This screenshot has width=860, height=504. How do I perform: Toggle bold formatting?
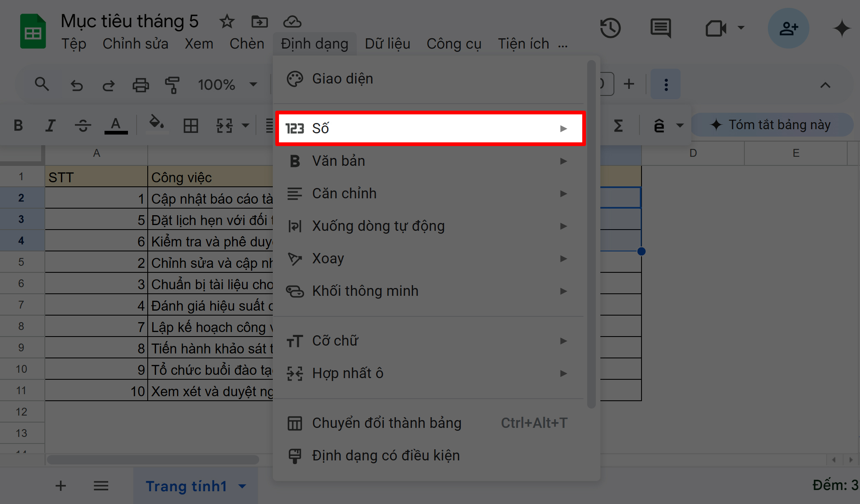[18, 125]
